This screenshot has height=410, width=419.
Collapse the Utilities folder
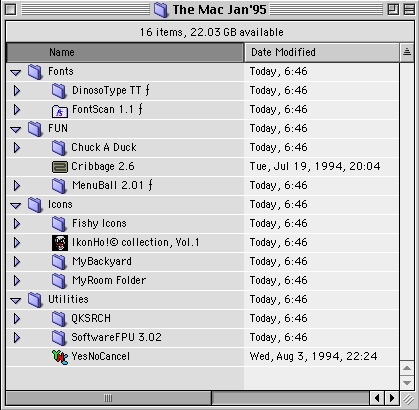[16, 300]
